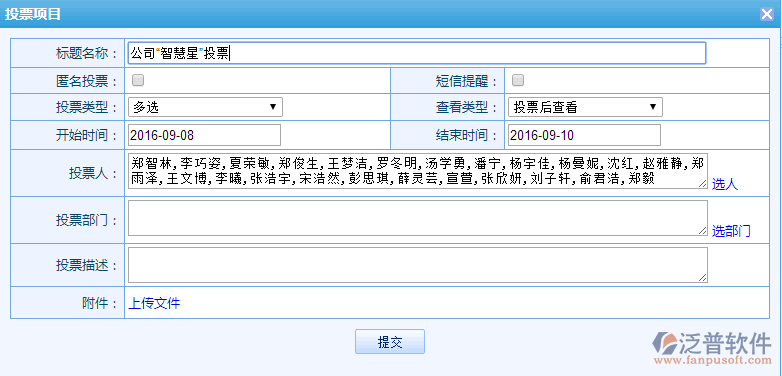
Task: Focus the 结束时间 date field
Action: 585,135
